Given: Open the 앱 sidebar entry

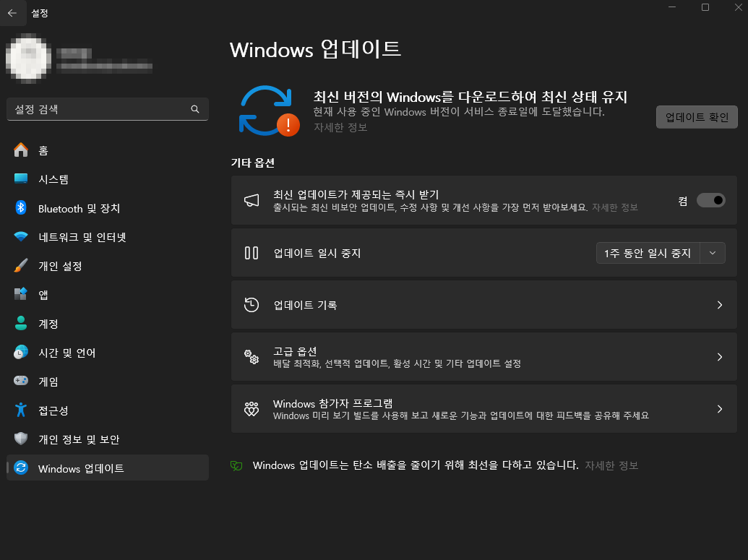Looking at the screenshot, I should point(108,294).
